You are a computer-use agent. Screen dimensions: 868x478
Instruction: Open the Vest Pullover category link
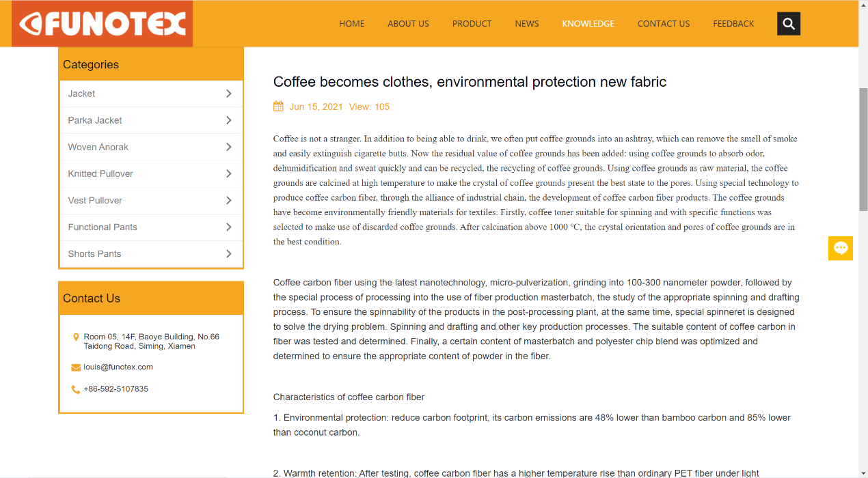point(95,200)
